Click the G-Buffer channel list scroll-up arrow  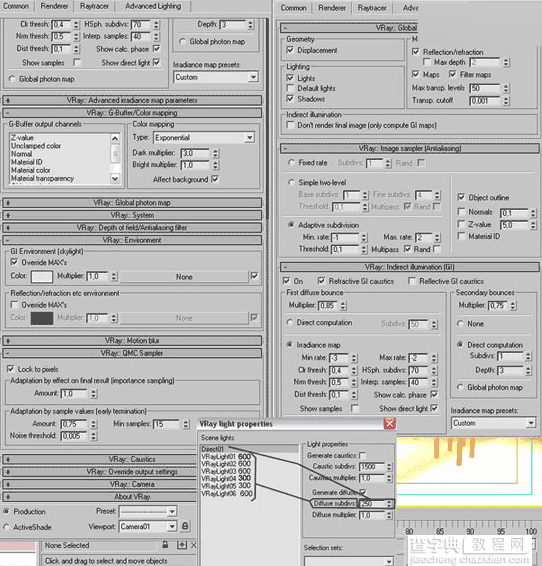115,138
